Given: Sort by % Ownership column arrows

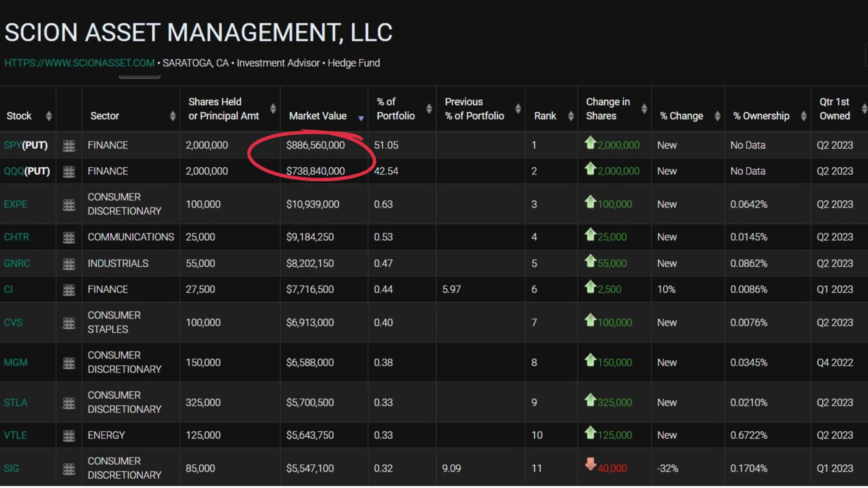Looking at the screenshot, I should (x=803, y=116).
